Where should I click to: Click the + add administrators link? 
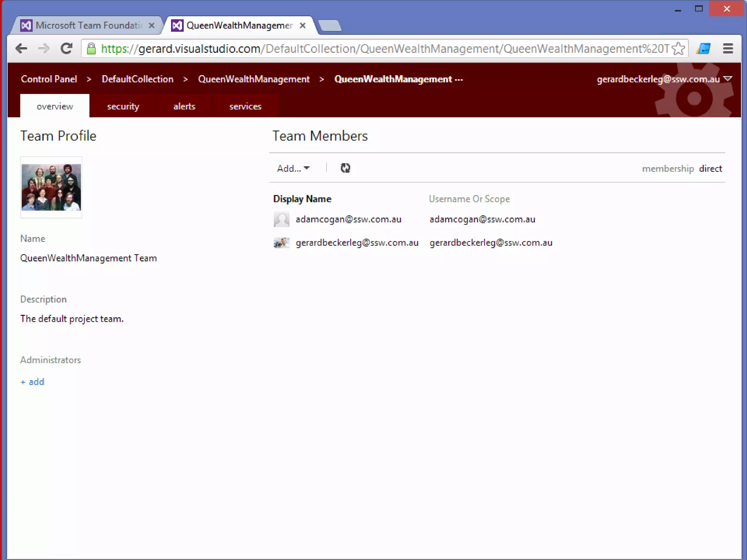[32, 382]
